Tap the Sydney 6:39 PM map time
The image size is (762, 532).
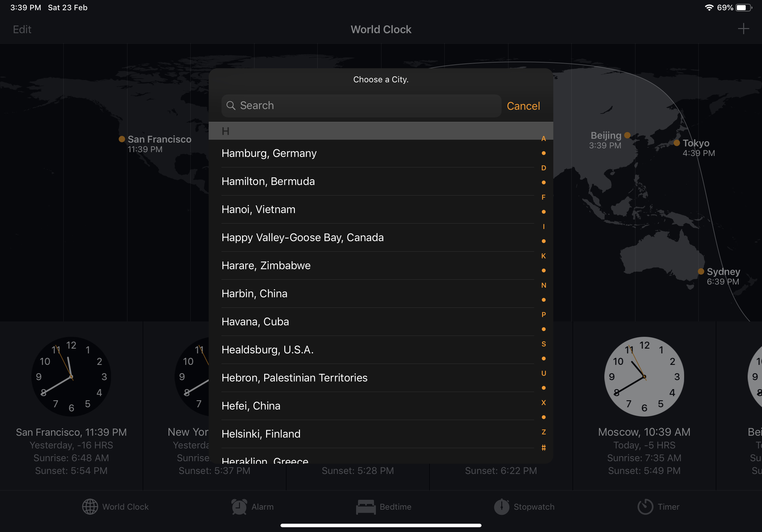[722, 282]
